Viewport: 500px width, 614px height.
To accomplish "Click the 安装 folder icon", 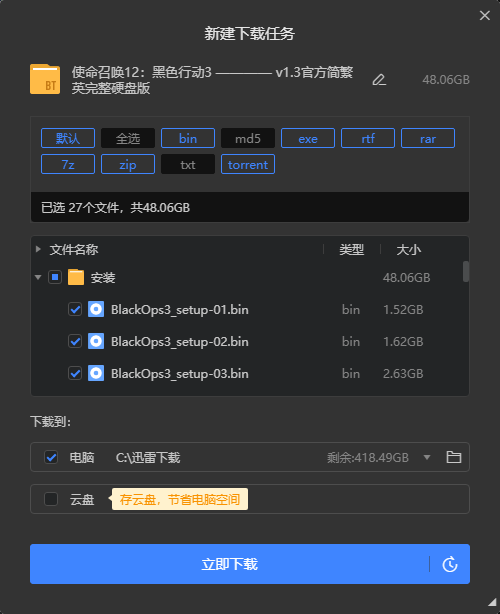I will [76, 277].
